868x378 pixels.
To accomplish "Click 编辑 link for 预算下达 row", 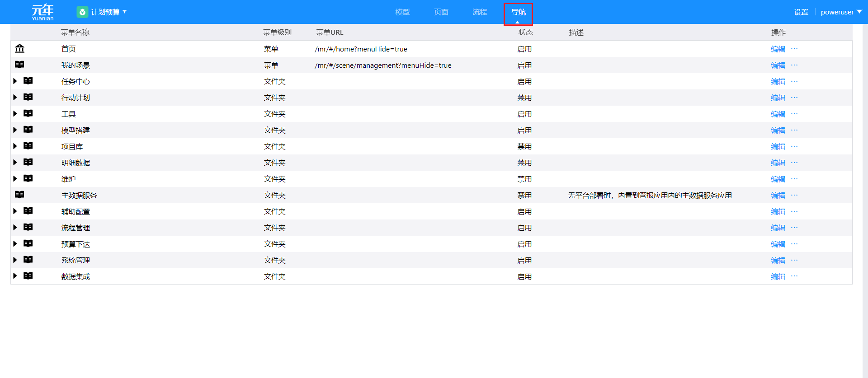I will click(x=778, y=244).
